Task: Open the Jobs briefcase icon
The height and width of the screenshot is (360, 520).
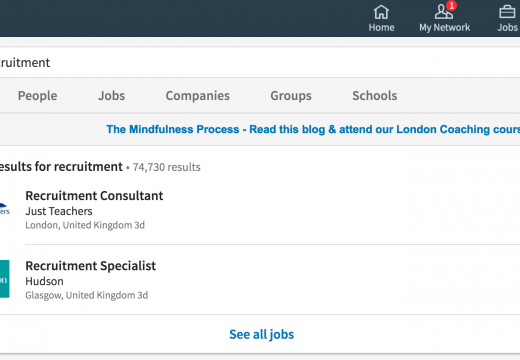Action: pyautogui.click(x=507, y=12)
